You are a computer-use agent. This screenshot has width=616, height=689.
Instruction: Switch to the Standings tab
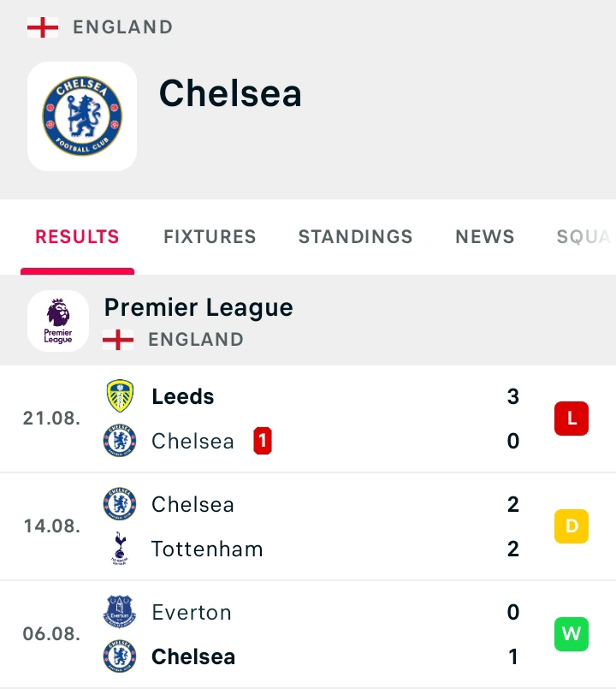355,237
